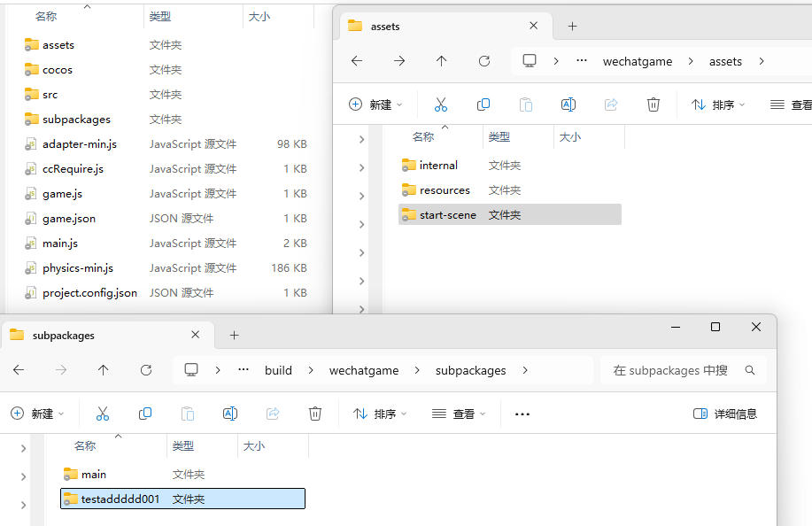
Task: Select the testaddddd001 folder
Action: [182, 499]
